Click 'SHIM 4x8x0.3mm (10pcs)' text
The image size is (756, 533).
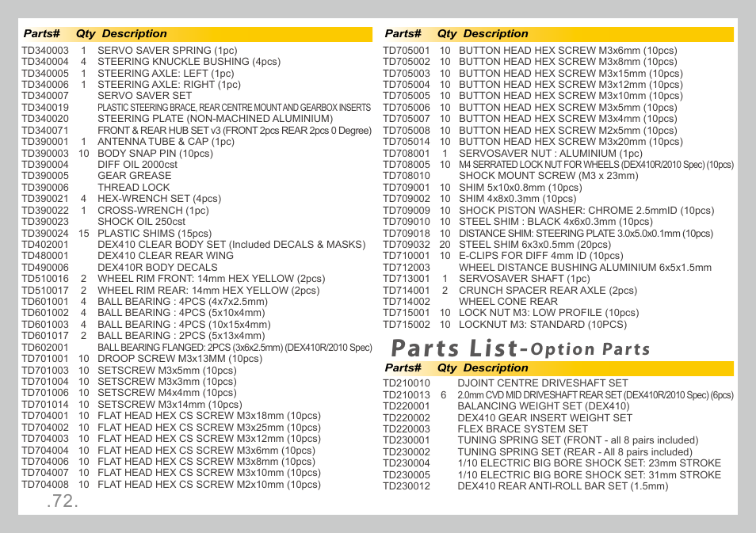click(517, 199)
